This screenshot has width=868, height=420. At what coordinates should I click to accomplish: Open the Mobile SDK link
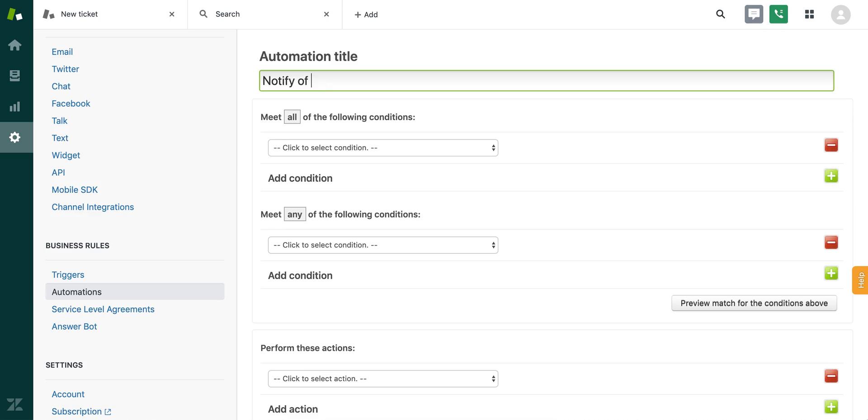point(75,190)
